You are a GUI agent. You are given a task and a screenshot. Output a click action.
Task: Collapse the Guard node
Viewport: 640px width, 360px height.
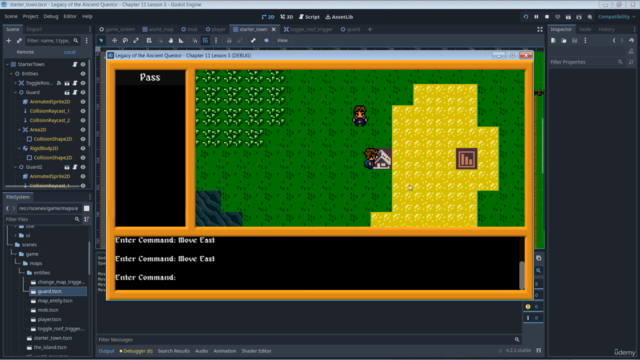[16, 92]
